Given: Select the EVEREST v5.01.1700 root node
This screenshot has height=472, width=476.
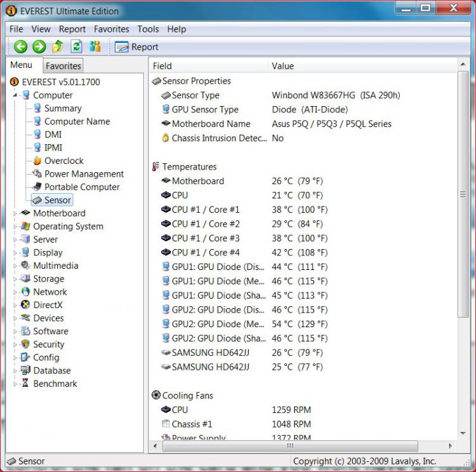Looking at the screenshot, I should (x=61, y=82).
